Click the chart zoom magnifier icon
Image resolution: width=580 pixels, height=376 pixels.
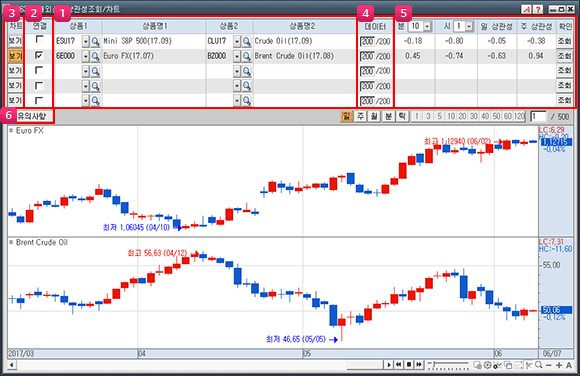coord(539,365)
